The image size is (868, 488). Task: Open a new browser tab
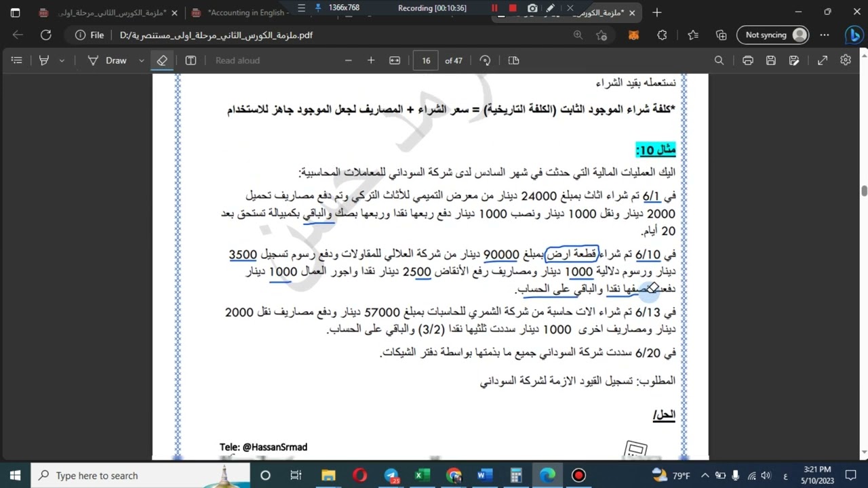656,12
